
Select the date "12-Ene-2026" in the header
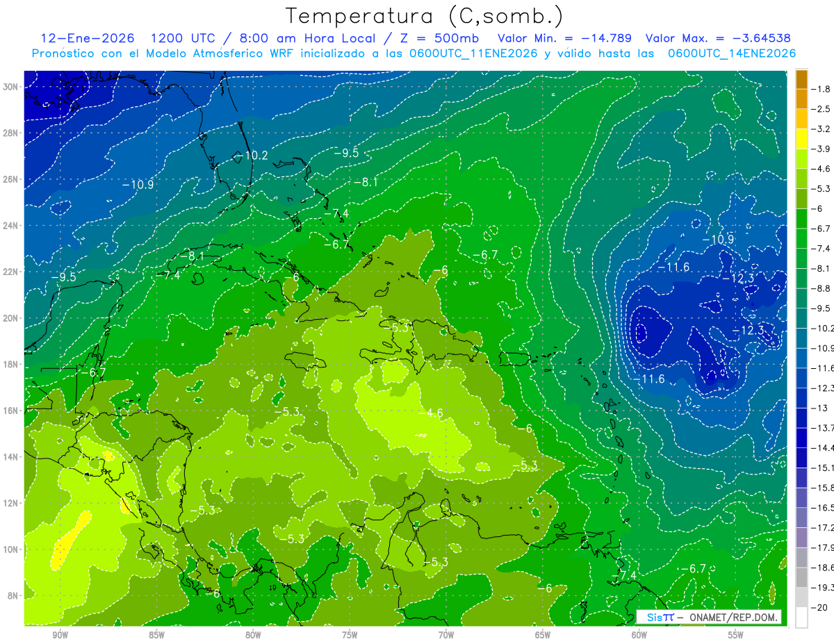88,38
